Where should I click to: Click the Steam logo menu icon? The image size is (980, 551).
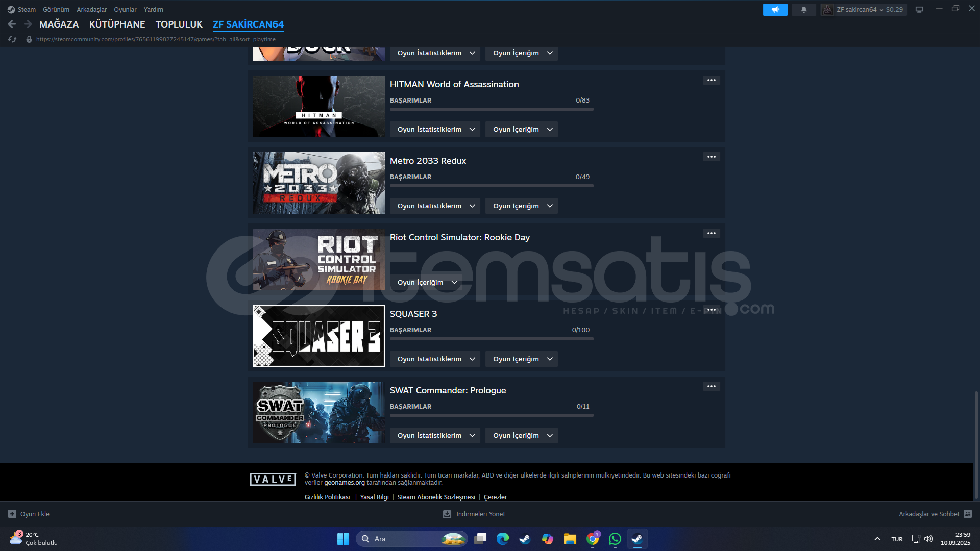coord(11,9)
